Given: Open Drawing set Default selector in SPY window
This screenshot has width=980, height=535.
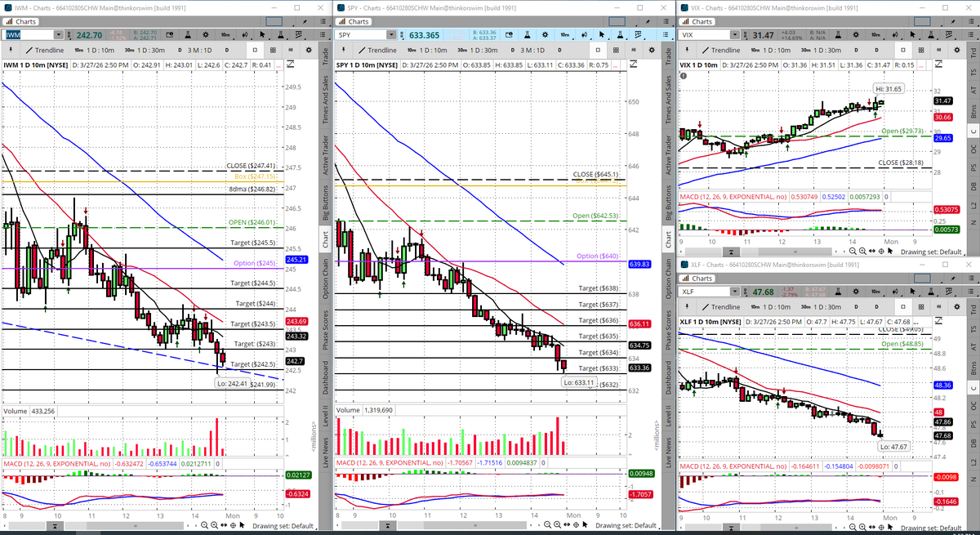Looking at the screenshot, I should tap(627, 525).
